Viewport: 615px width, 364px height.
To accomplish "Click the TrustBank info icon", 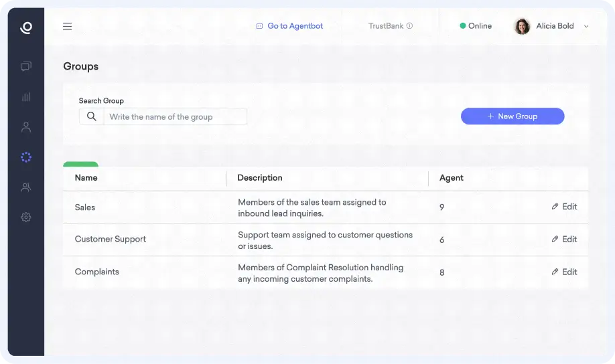I will [x=409, y=26].
